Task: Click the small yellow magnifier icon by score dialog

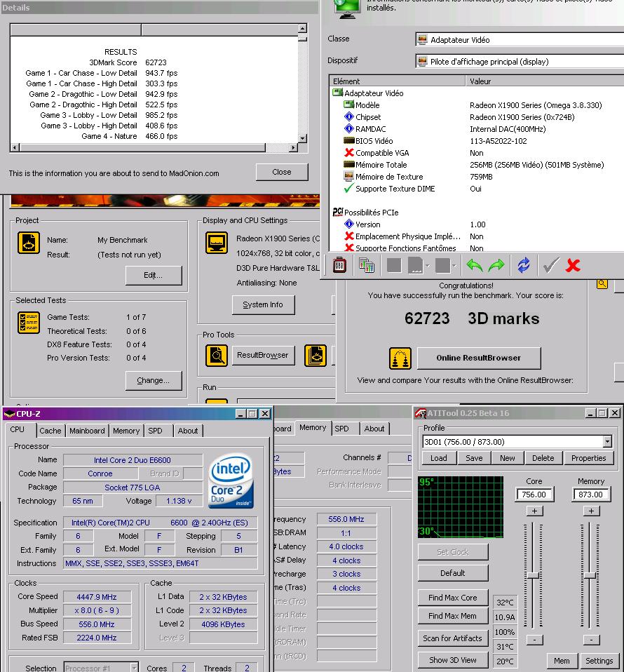Action: point(602,283)
